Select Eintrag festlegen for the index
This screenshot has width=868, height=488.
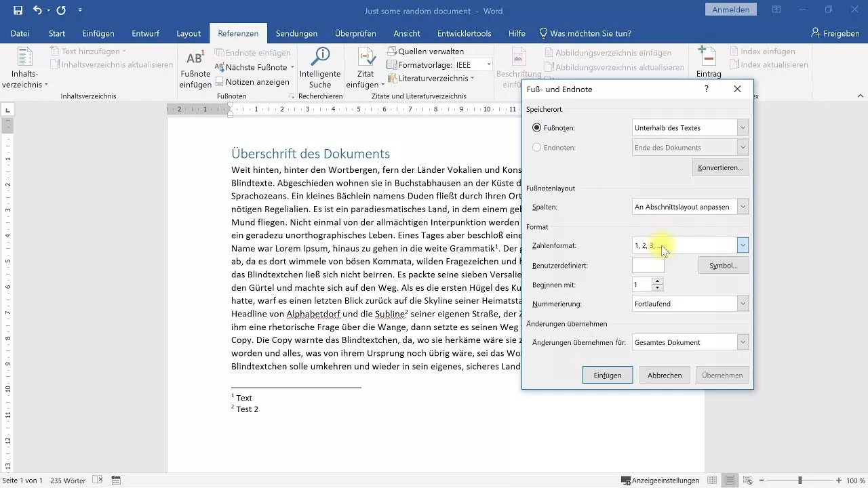click(707, 58)
